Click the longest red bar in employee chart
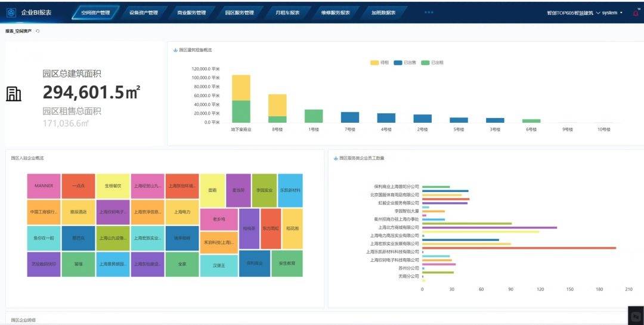This screenshot has height=325, width=644. (x=519, y=247)
